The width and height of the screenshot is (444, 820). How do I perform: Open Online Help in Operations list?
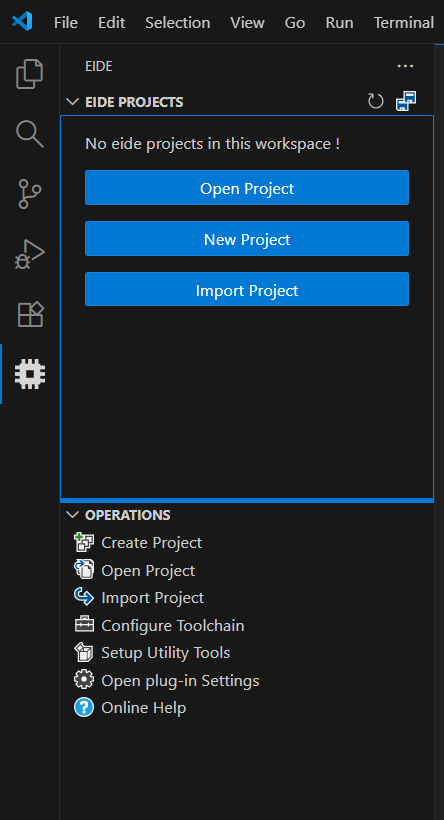[143, 708]
